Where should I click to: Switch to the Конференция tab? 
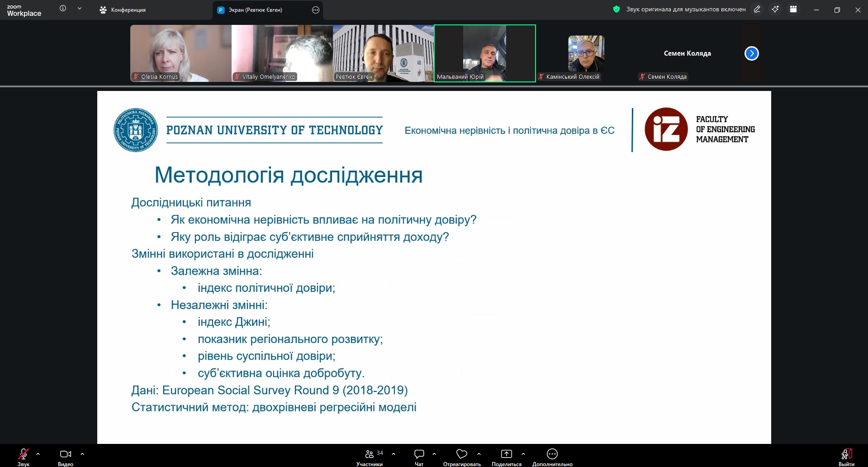123,10
